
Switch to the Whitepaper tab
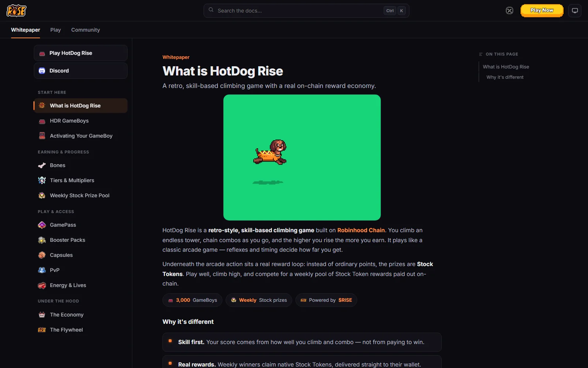(x=25, y=30)
